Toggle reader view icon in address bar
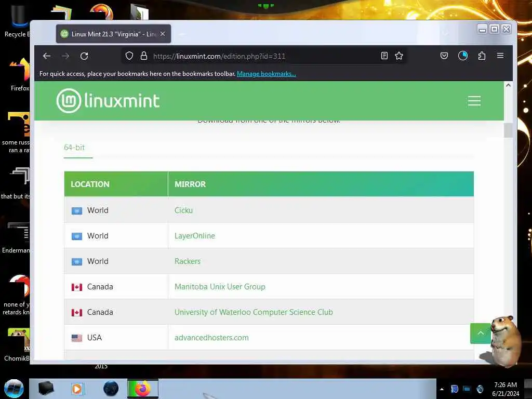The image size is (532, 399). coord(384,56)
